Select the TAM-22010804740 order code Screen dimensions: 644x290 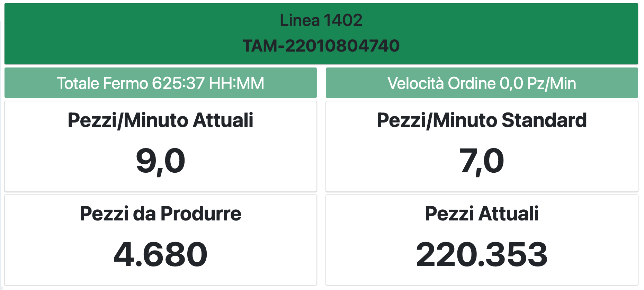(321, 46)
